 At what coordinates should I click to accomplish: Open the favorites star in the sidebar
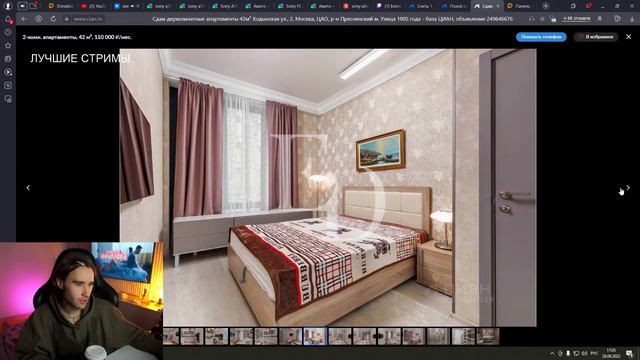[8, 45]
